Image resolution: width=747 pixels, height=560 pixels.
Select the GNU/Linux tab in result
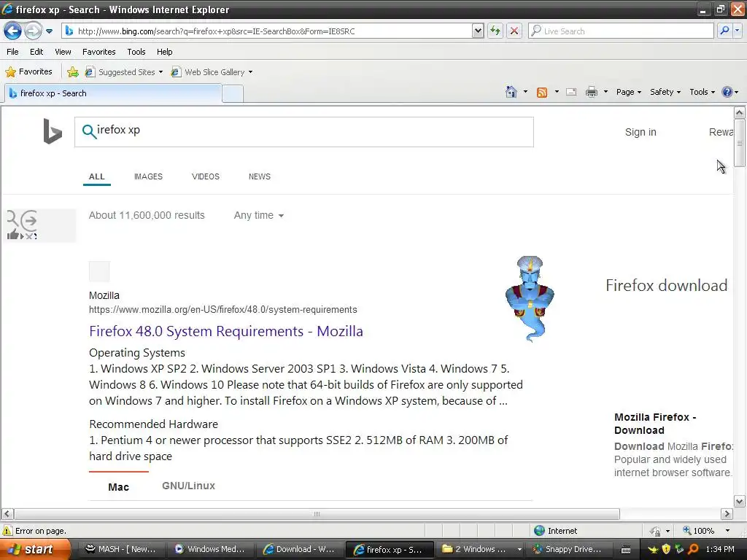(x=189, y=486)
